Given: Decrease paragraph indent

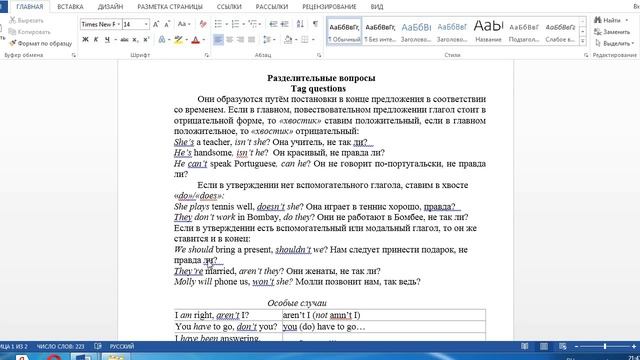Looking at the screenshot, I should click(x=273, y=24).
